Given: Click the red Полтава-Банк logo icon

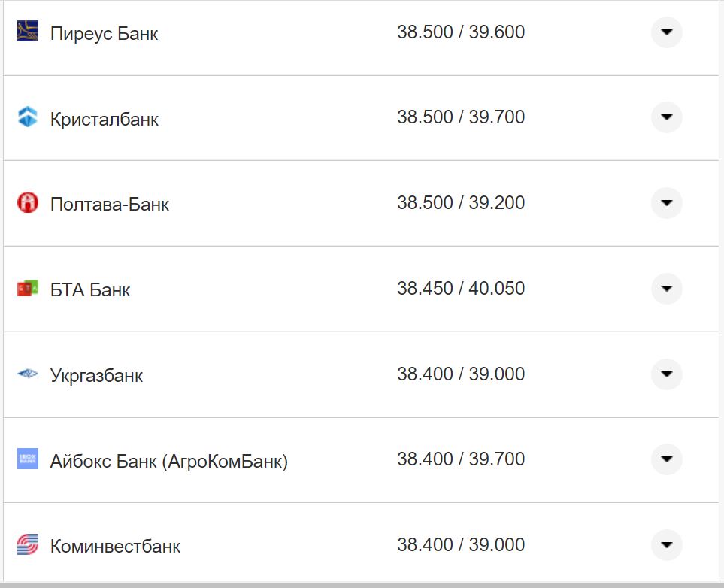Looking at the screenshot, I should (28, 203).
